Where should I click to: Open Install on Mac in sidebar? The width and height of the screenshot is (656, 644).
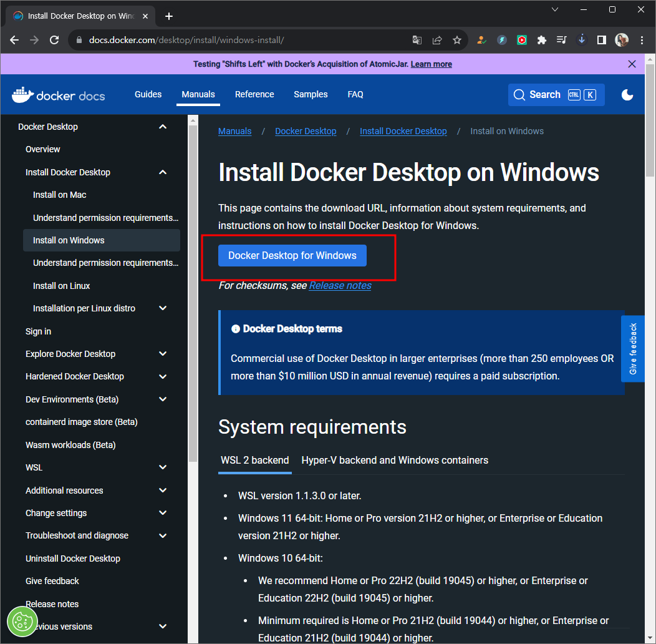click(x=59, y=195)
